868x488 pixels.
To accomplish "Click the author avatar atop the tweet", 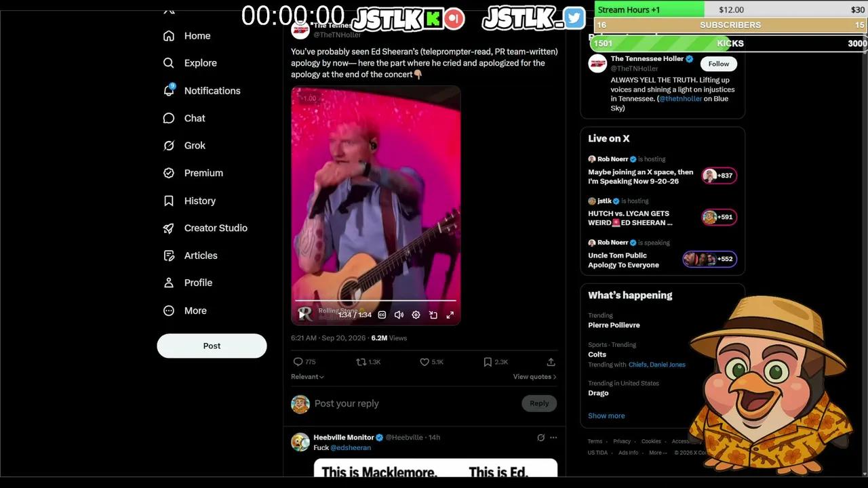I will click(300, 30).
